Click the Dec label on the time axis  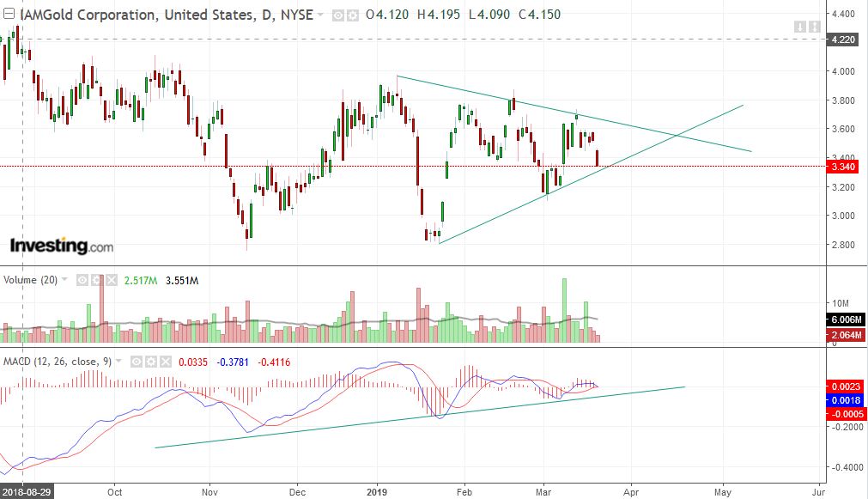pyautogui.click(x=297, y=492)
